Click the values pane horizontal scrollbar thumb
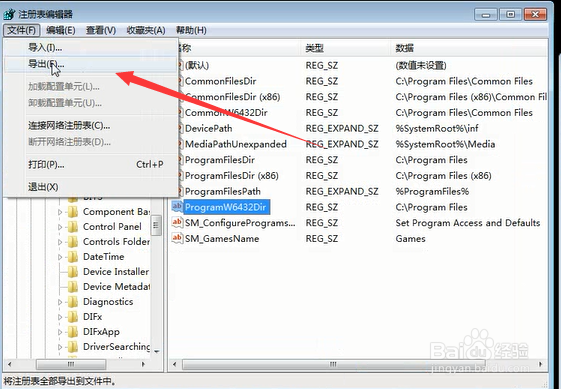This screenshot has height=389, width=561. [333, 364]
